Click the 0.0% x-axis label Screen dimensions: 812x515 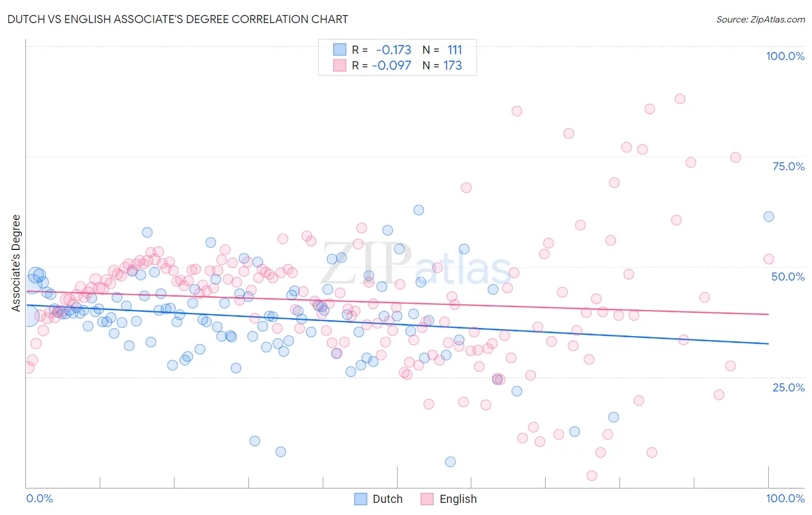39,498
